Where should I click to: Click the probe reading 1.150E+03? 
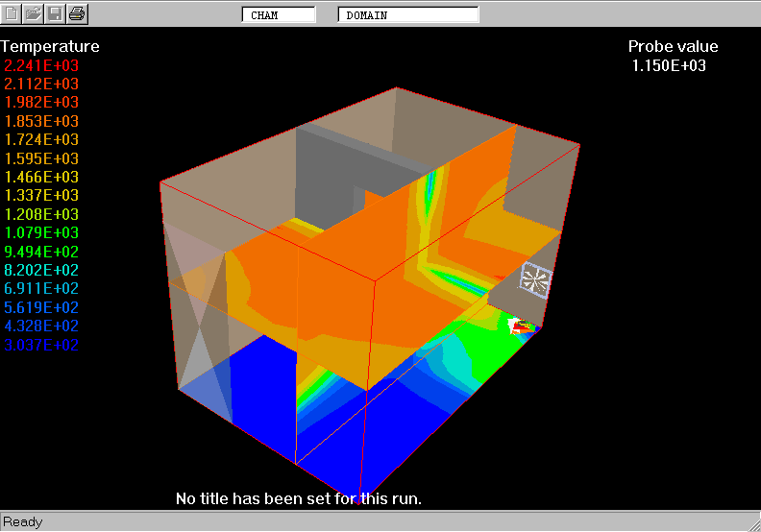point(669,65)
